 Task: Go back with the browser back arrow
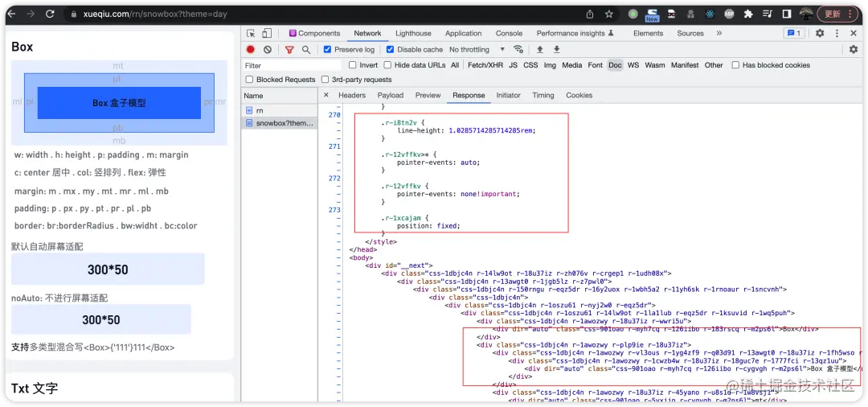(x=11, y=14)
